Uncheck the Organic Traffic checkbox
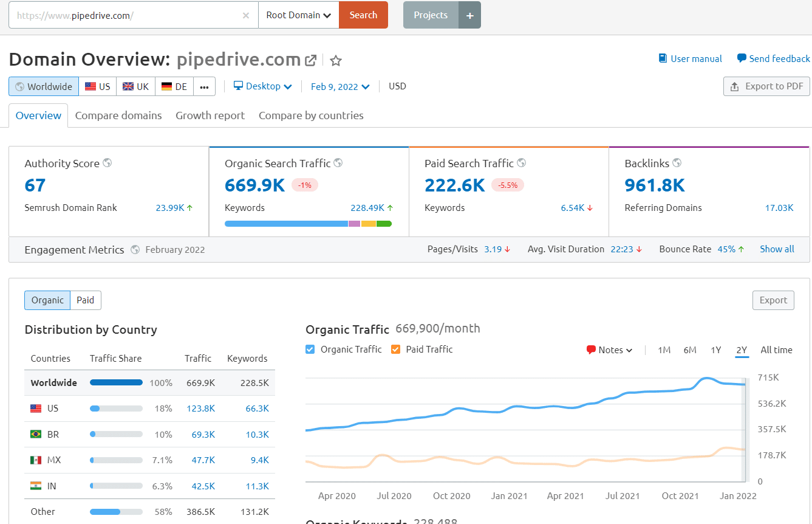 310,350
